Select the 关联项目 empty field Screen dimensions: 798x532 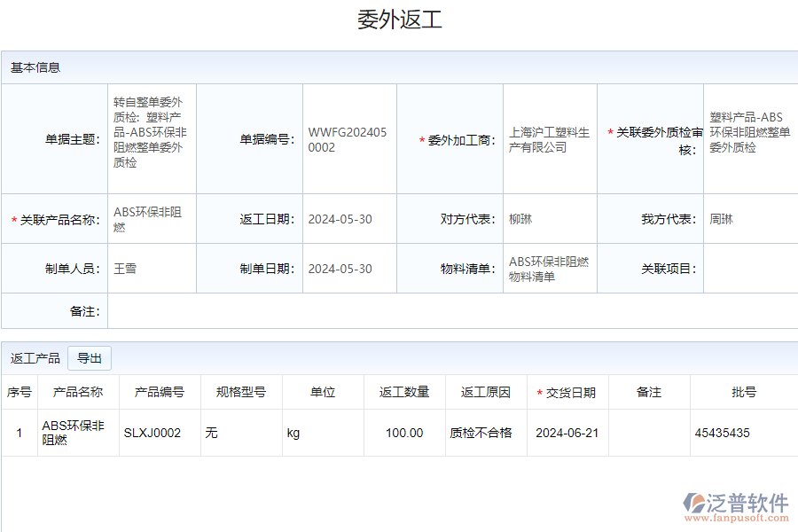coord(749,268)
